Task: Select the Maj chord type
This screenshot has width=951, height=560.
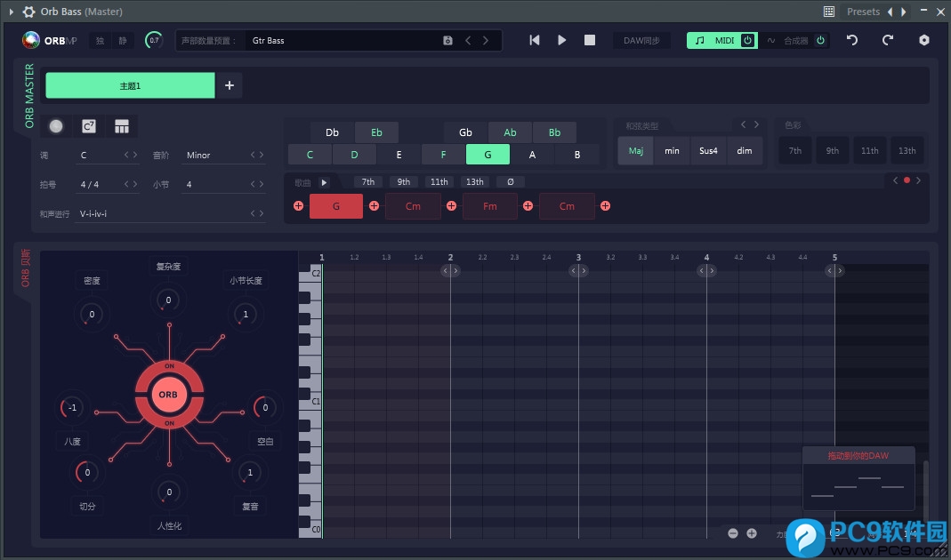Action: (635, 151)
